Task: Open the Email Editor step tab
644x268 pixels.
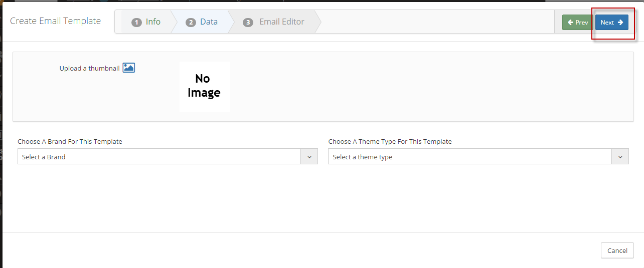Action: (x=274, y=22)
